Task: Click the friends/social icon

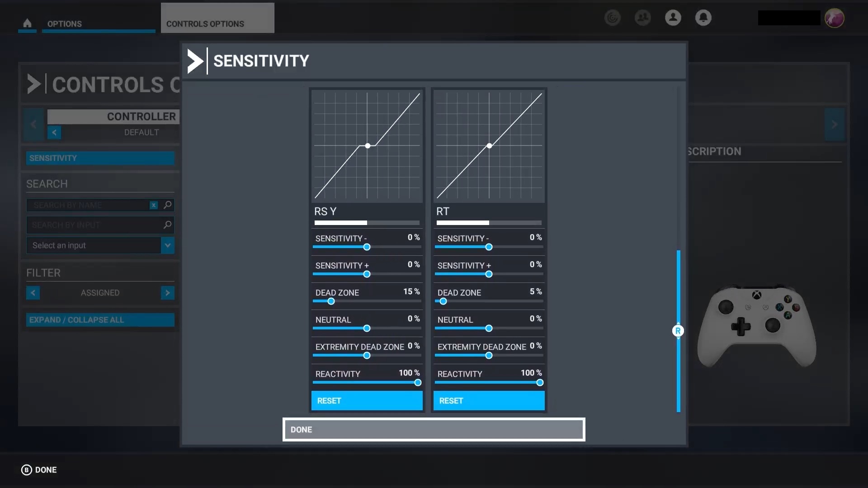Action: coord(643,17)
